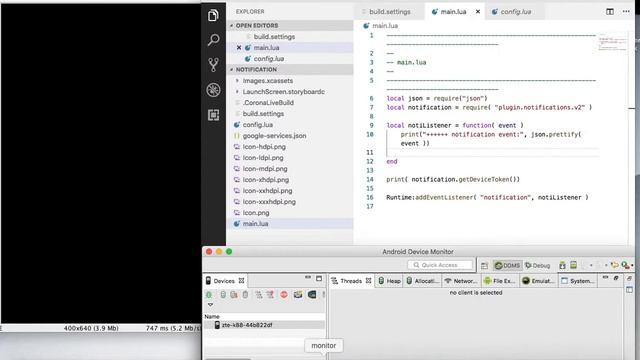
Task: Open build.settings under NOTIFICATION folder
Action: click(291, 113)
